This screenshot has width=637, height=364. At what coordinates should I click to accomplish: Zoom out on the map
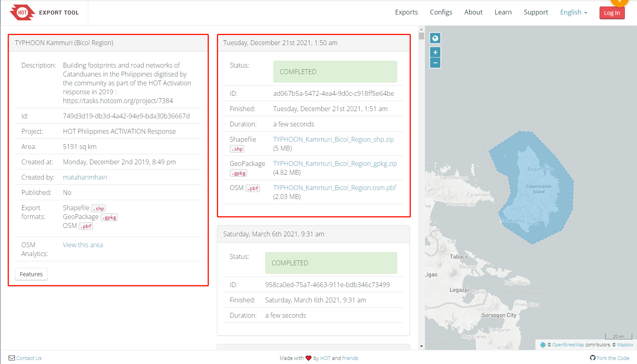(x=435, y=63)
